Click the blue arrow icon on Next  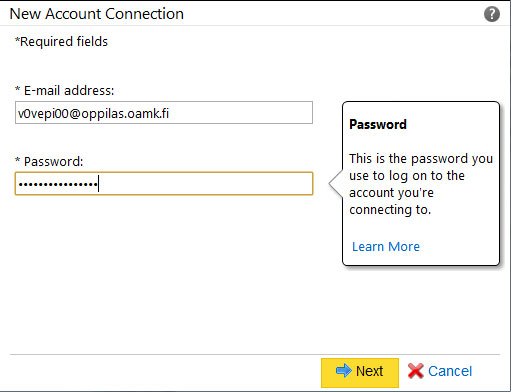point(344,370)
